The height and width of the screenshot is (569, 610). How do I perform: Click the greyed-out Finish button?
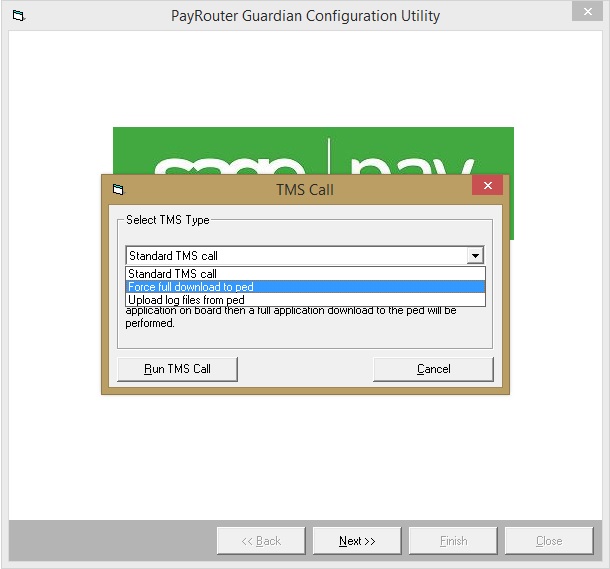(x=453, y=541)
